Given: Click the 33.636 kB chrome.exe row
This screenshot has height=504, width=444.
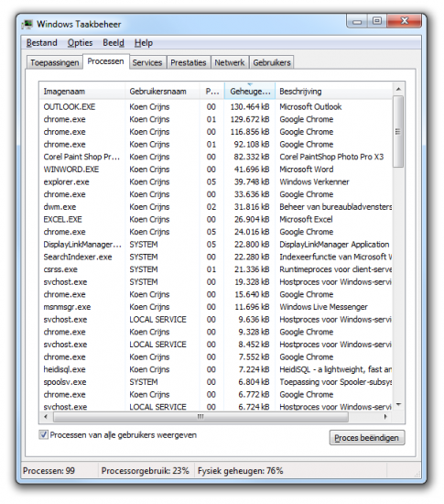Looking at the screenshot, I should [x=216, y=194].
